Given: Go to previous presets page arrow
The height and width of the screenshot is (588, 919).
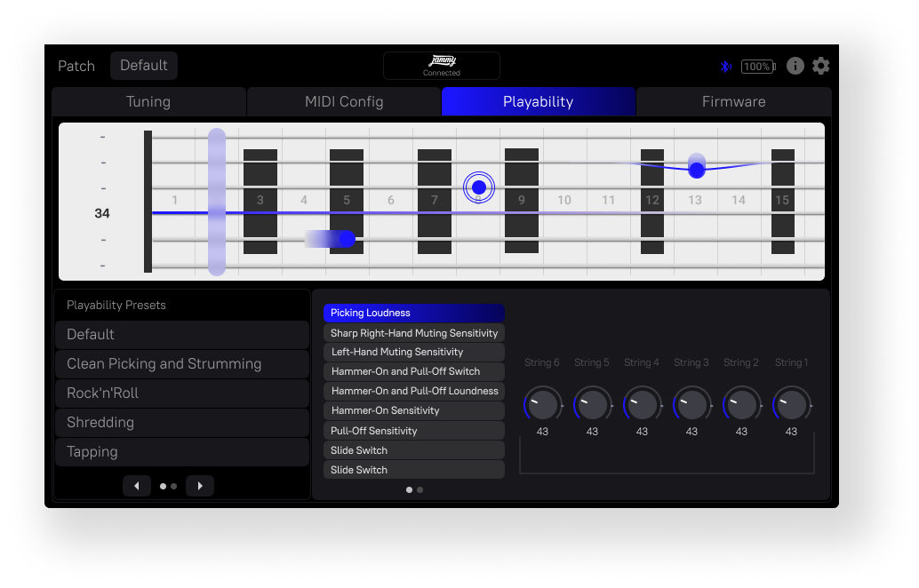Looking at the screenshot, I should coord(136,486).
